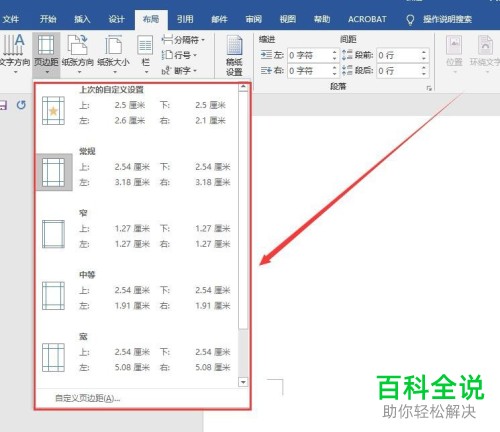
Task: Open 纸张大小 paper size options
Action: (113, 53)
